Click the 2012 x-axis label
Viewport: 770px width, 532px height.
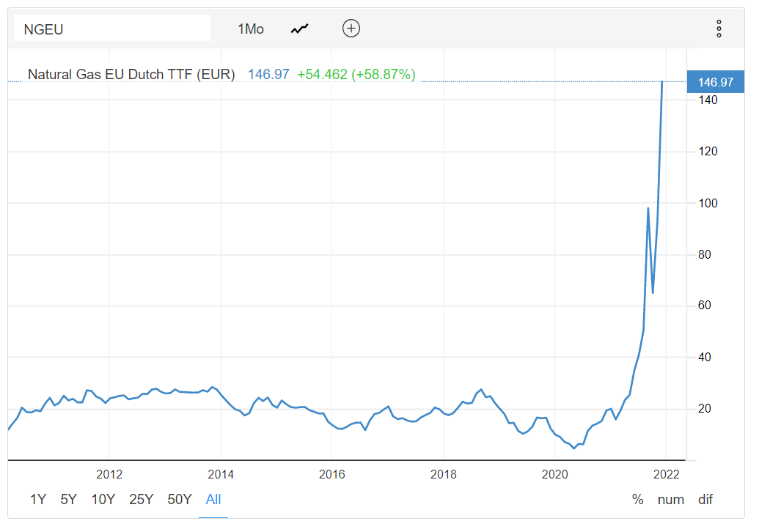coord(109,474)
